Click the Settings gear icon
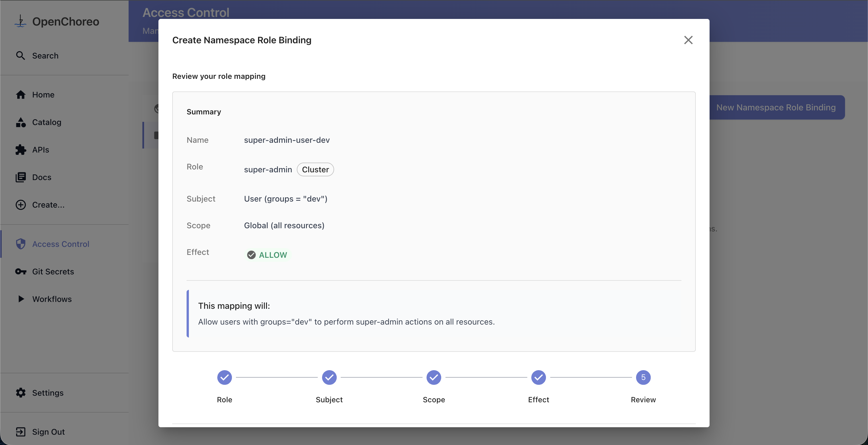The width and height of the screenshot is (868, 445). click(x=21, y=393)
